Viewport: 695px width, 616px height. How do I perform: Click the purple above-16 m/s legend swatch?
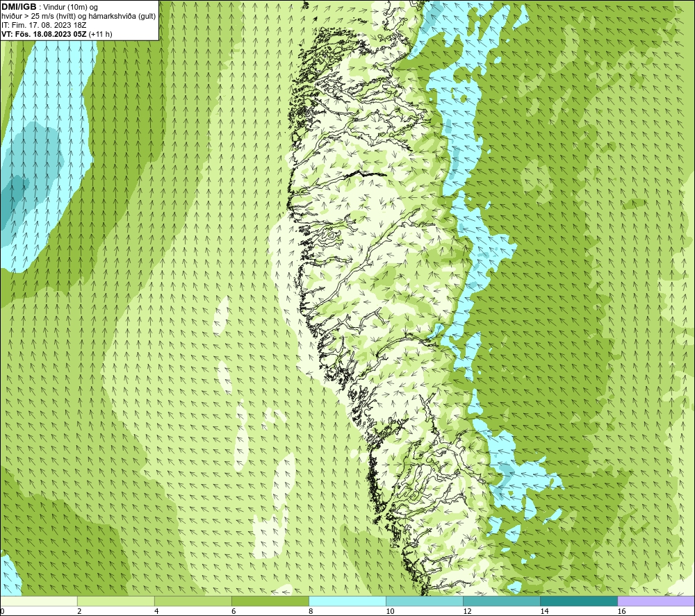(656, 601)
